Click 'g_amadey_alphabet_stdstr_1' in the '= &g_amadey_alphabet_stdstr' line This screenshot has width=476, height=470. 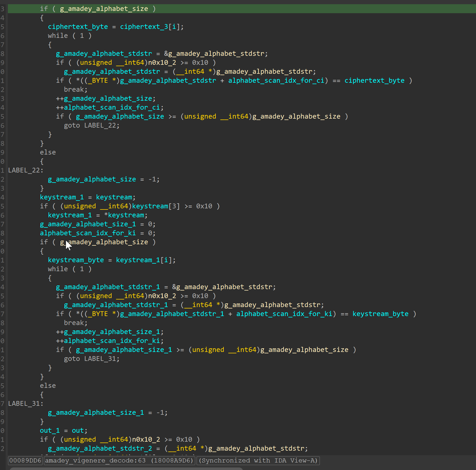pos(108,287)
